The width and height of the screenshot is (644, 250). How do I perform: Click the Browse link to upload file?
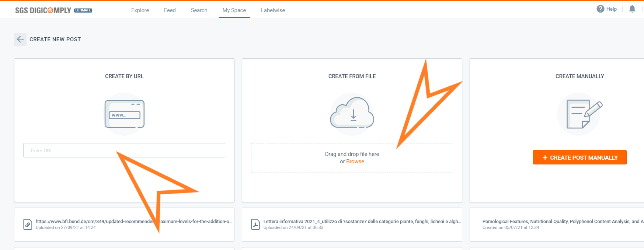(355, 162)
